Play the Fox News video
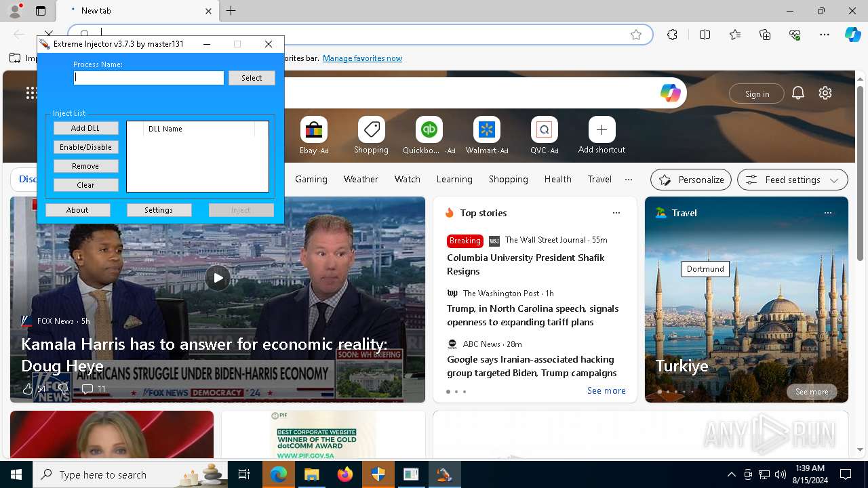Screen dimensions: 868x488 point(218,277)
